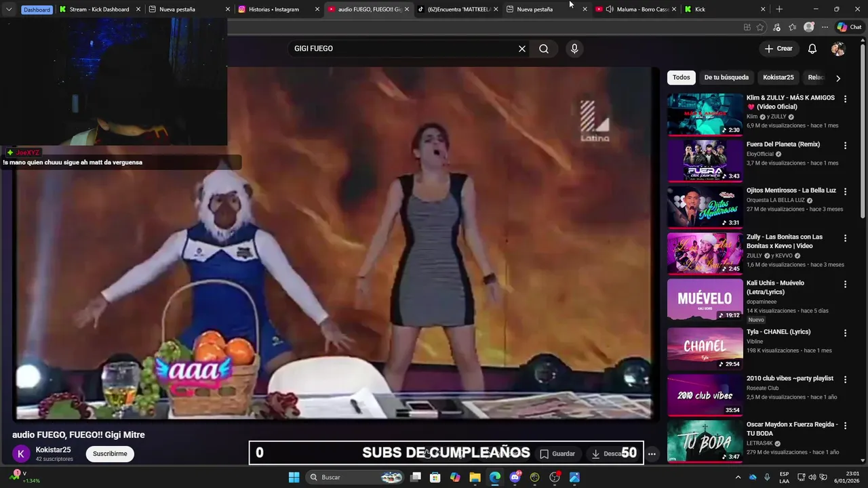Open Ojitos Mentirosos - La Bella Luz title
The image size is (868, 488).
click(791, 190)
